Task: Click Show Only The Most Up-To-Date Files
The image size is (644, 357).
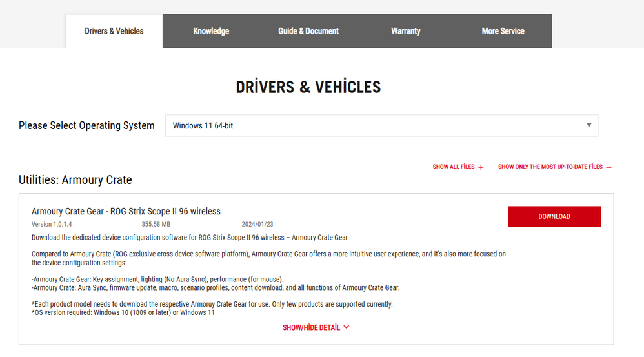Action: click(555, 167)
